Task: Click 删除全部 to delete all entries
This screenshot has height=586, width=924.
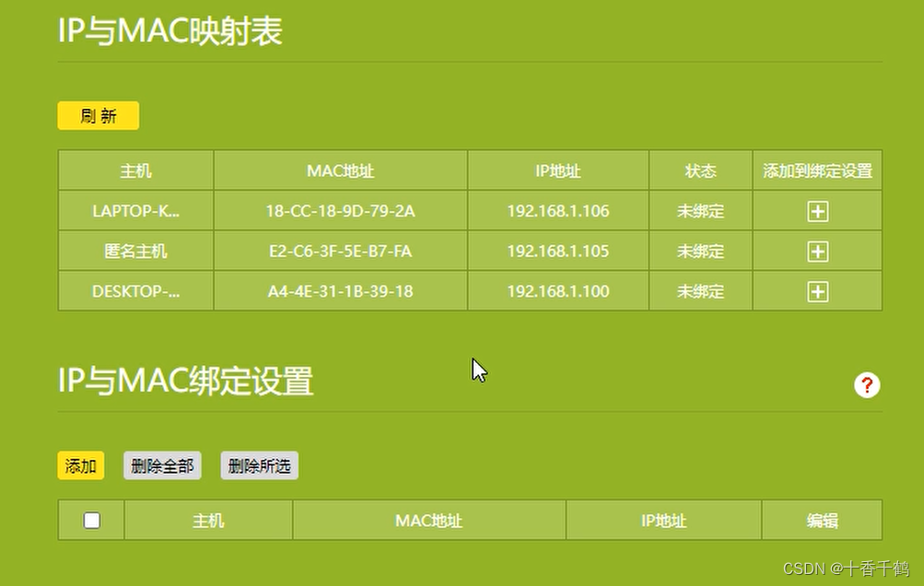Action: click(162, 465)
